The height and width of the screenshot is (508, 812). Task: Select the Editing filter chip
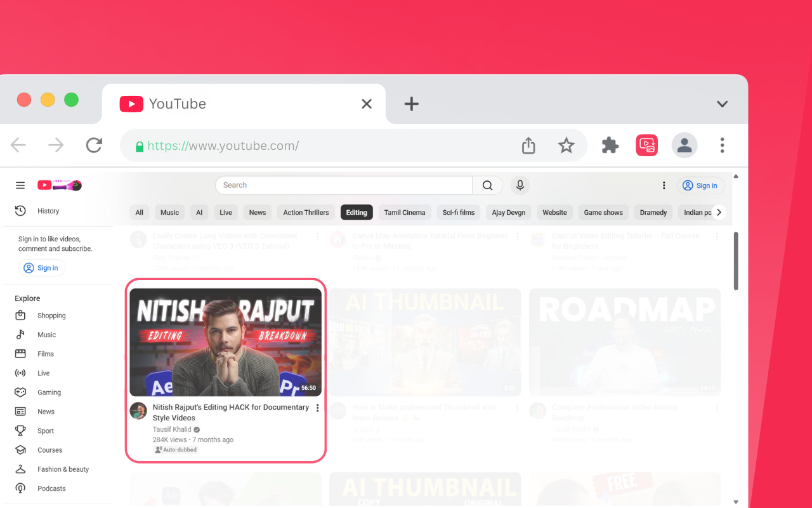357,213
